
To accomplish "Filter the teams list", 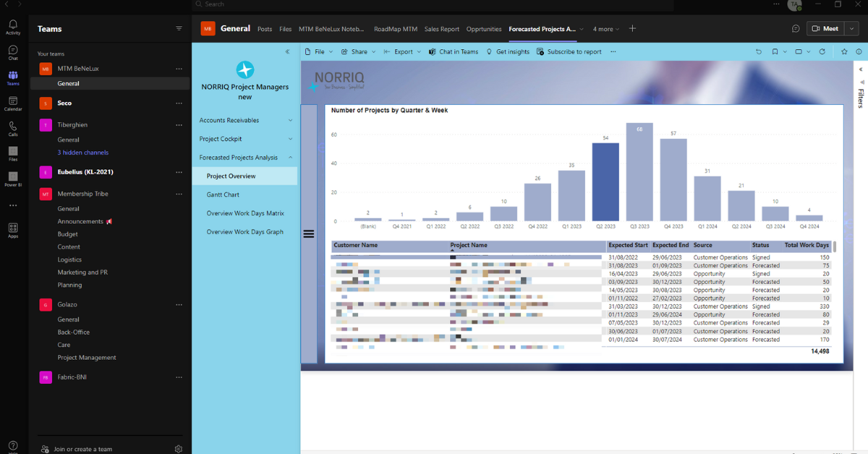I will click(179, 28).
